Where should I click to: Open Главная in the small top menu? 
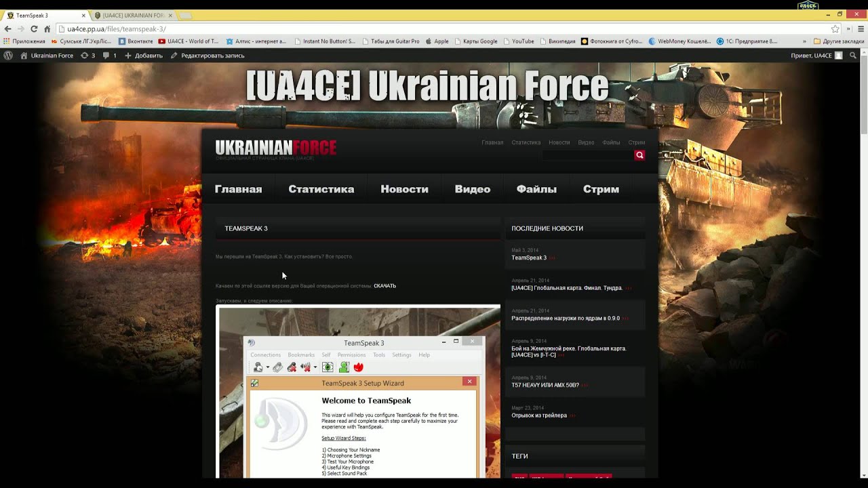point(492,142)
